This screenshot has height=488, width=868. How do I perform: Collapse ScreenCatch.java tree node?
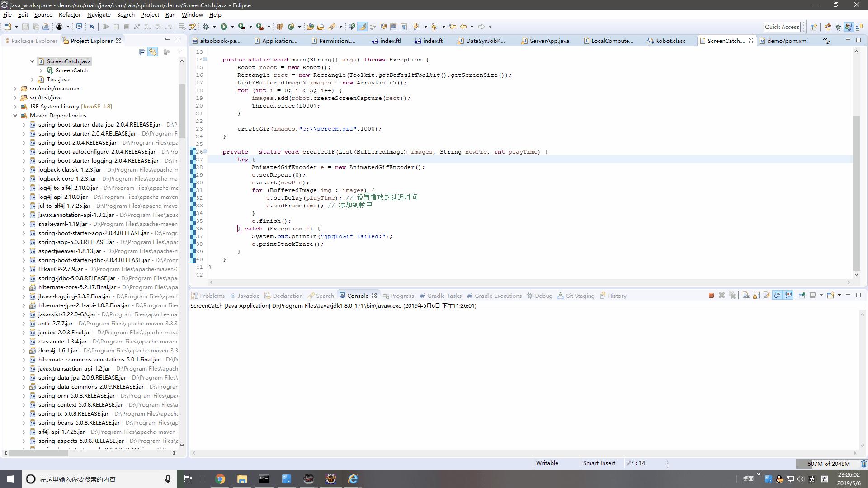click(x=32, y=61)
